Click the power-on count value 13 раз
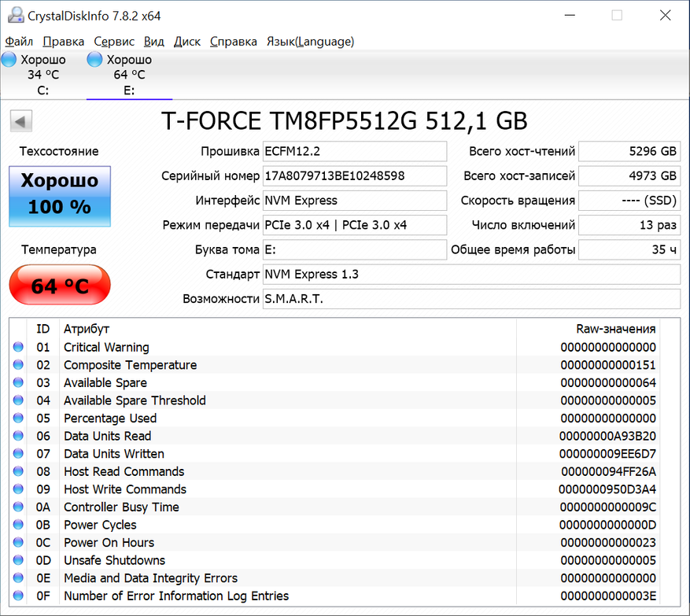690x616 pixels. [x=629, y=225]
